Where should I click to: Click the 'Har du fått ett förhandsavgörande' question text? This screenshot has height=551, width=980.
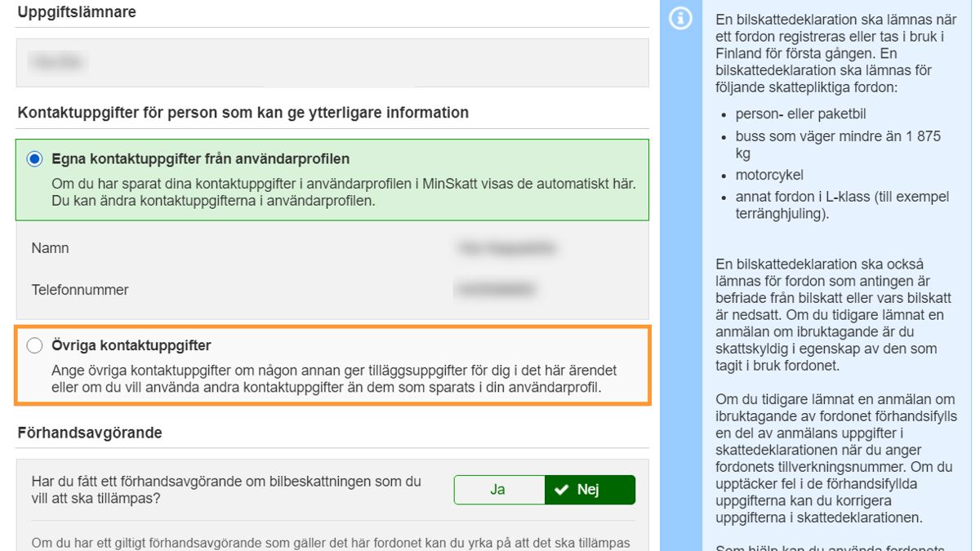pos(226,490)
